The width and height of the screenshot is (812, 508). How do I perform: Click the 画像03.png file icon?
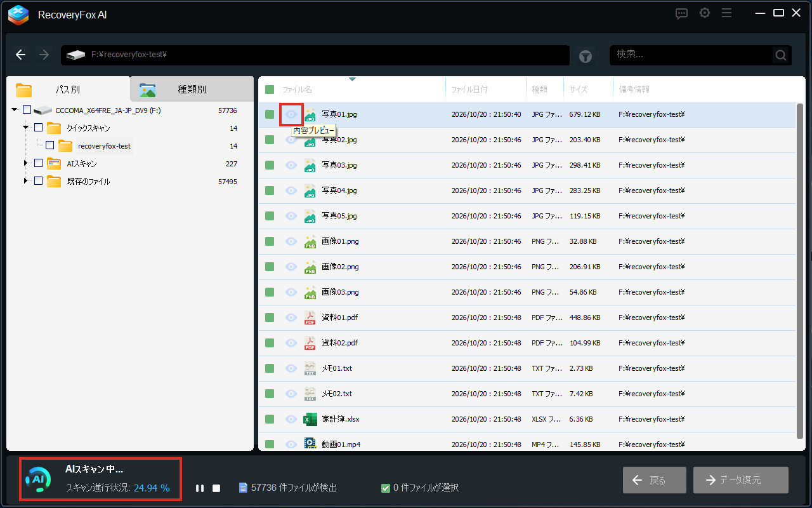click(310, 292)
